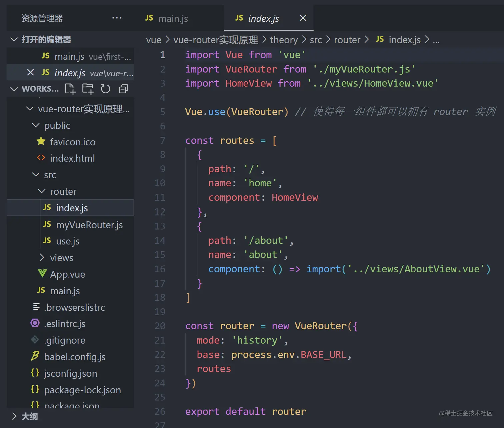Image resolution: width=504 pixels, height=428 pixels.
Task: Expand the 大纲 outline section
Action: click(x=14, y=416)
